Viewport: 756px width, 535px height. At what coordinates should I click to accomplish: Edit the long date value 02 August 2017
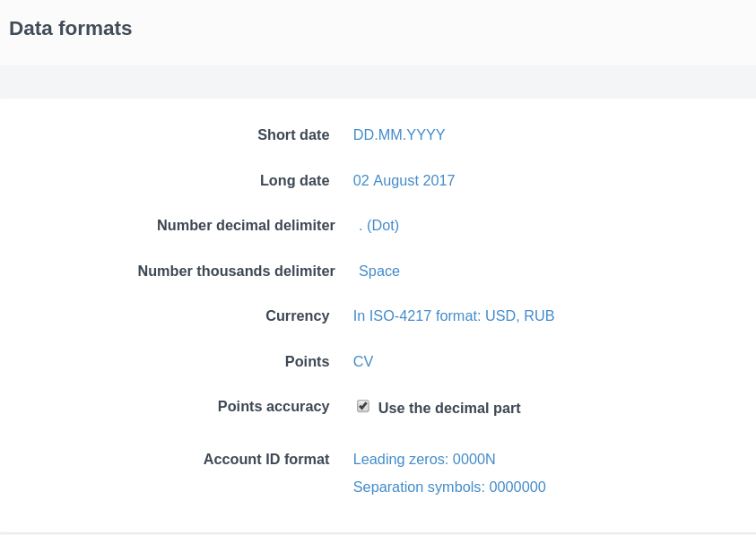404,180
